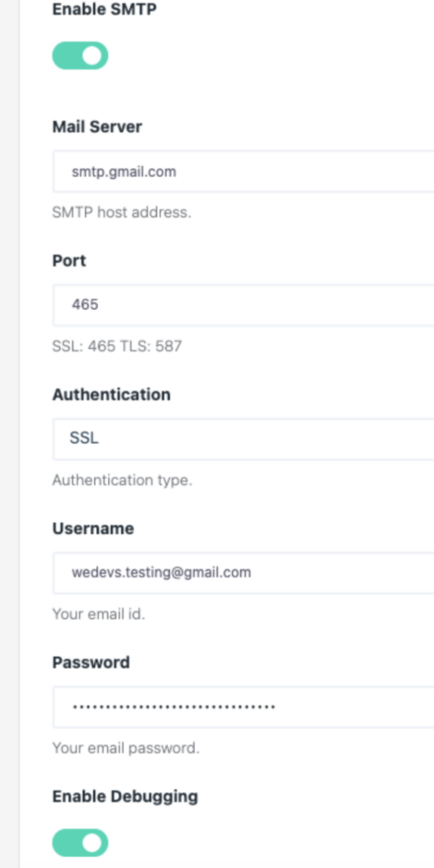Screen dimensions: 434x868
Task: Click the 'Authentication type.' help text
Action: (x=122, y=480)
